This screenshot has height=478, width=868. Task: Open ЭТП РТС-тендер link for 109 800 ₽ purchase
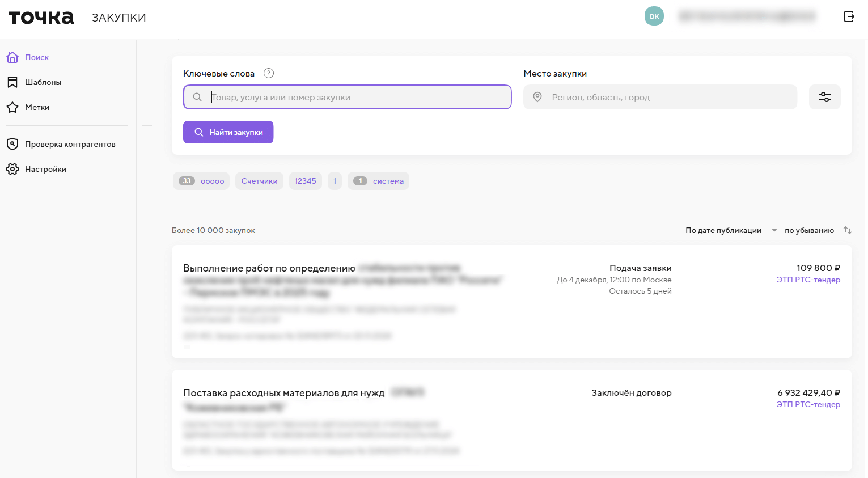coord(808,280)
